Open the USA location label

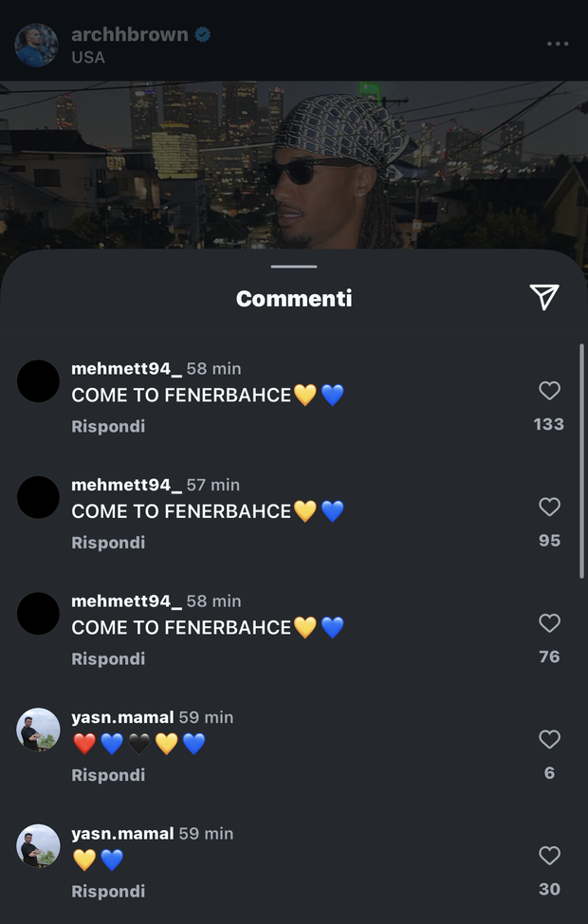(87, 57)
